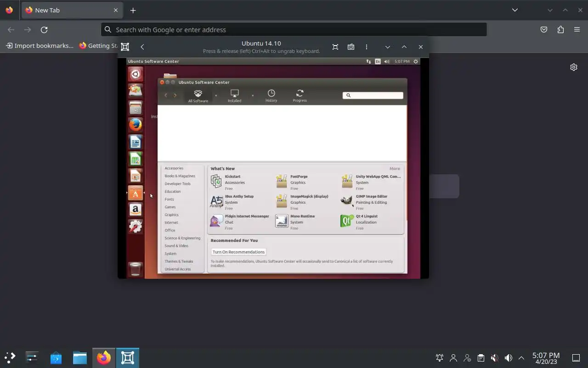588x368 pixels.
Task: Expand the All Software dropdown arrow
Action: pyautogui.click(x=216, y=96)
